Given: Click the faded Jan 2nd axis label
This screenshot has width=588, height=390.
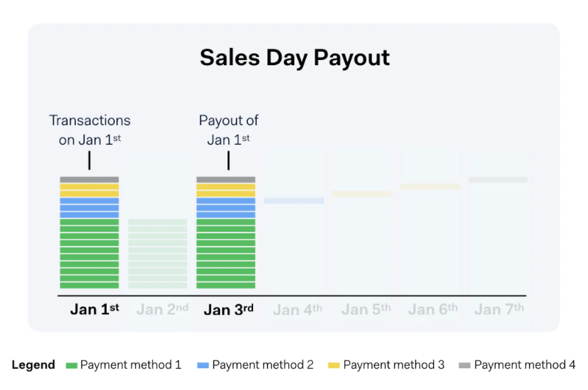Looking at the screenshot, I should coord(162,310).
